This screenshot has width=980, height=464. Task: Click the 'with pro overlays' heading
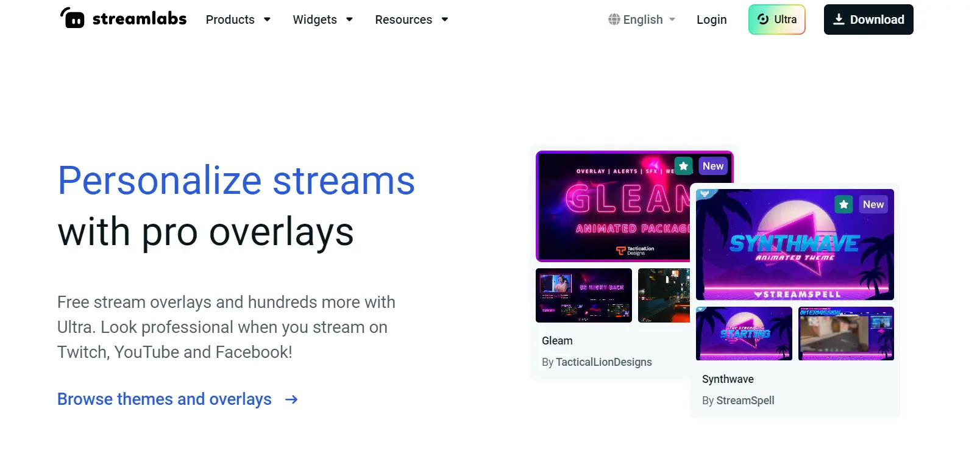coord(205,232)
